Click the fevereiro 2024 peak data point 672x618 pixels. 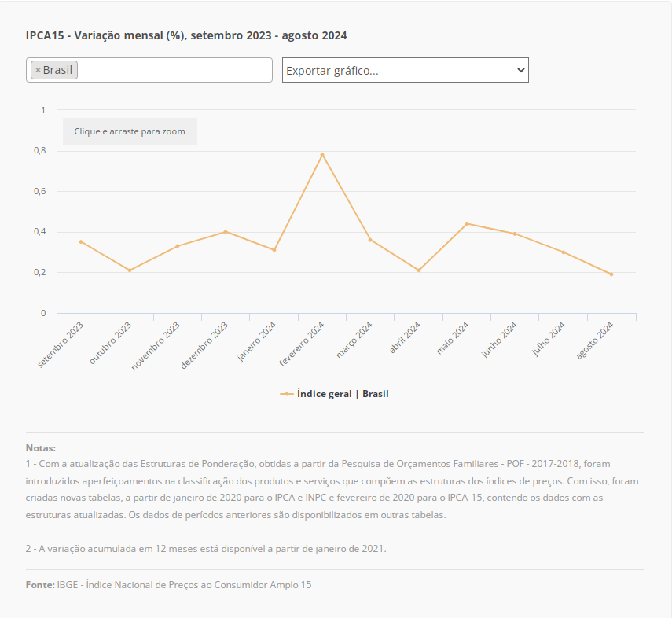tap(322, 154)
